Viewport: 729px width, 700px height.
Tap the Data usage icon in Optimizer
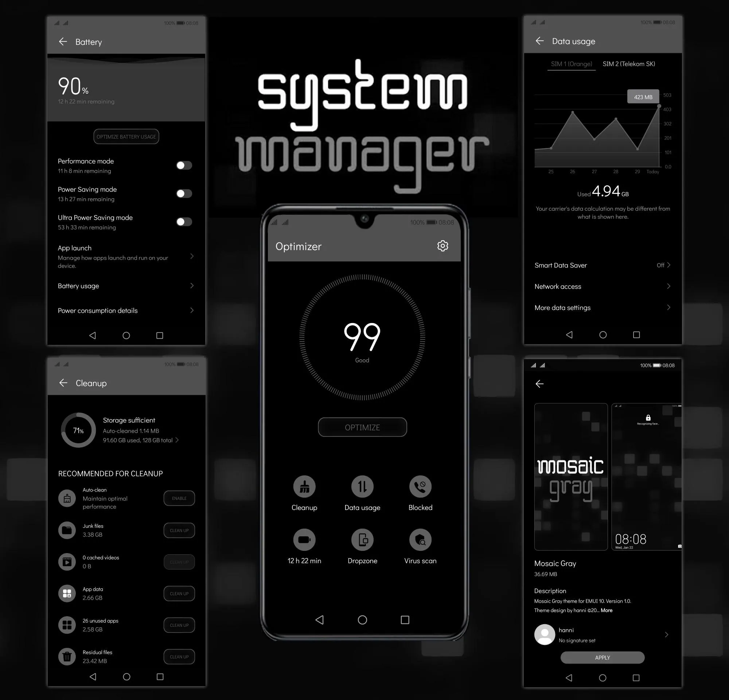(x=363, y=486)
